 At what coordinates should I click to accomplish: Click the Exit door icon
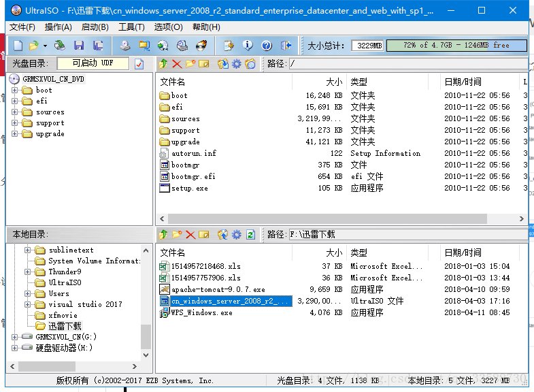pyautogui.click(x=286, y=46)
